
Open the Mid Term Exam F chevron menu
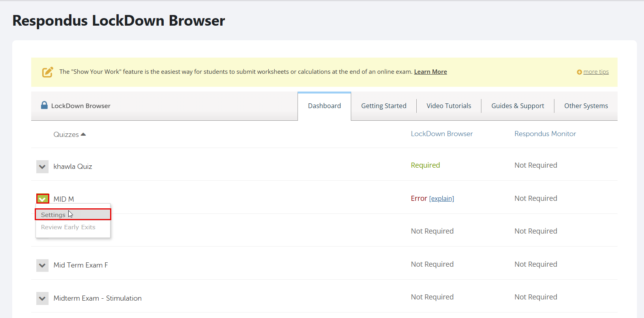pos(42,265)
